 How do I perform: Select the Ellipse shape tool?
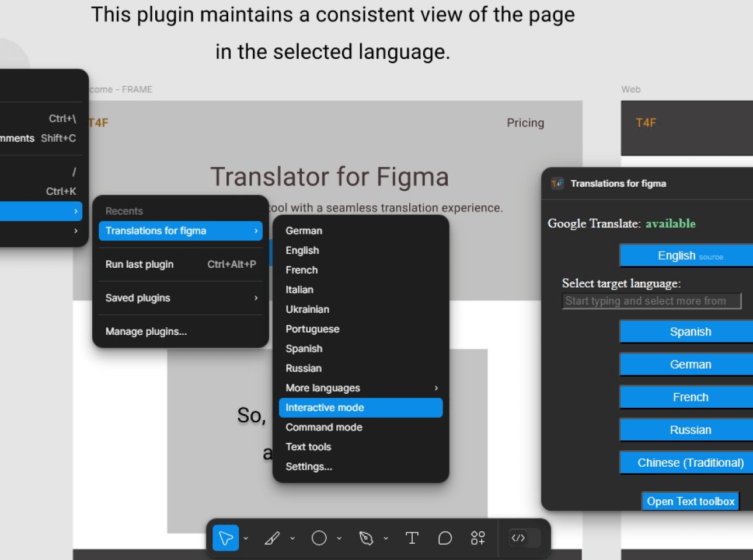[319, 538]
